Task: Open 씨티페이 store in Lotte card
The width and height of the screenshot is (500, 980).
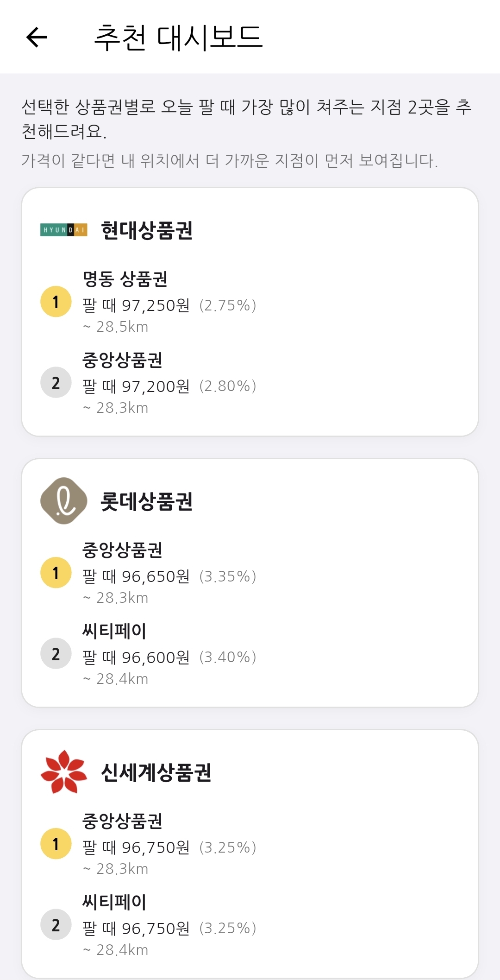Action: pyautogui.click(x=114, y=631)
